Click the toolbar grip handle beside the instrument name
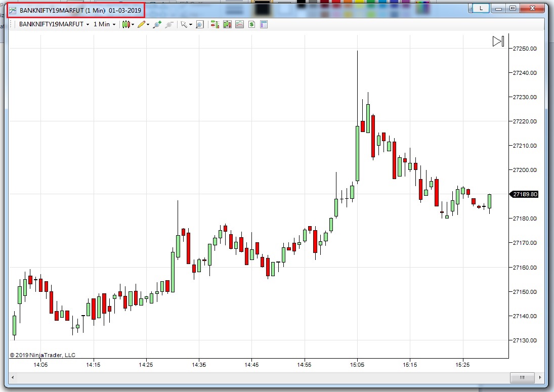This screenshot has height=392, width=554. 11,24
